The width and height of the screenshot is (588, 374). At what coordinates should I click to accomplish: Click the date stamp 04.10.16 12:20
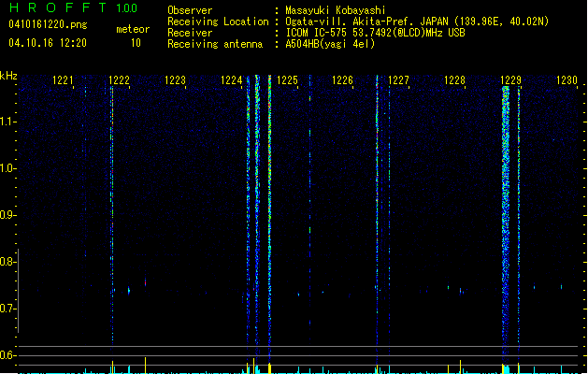[48, 43]
